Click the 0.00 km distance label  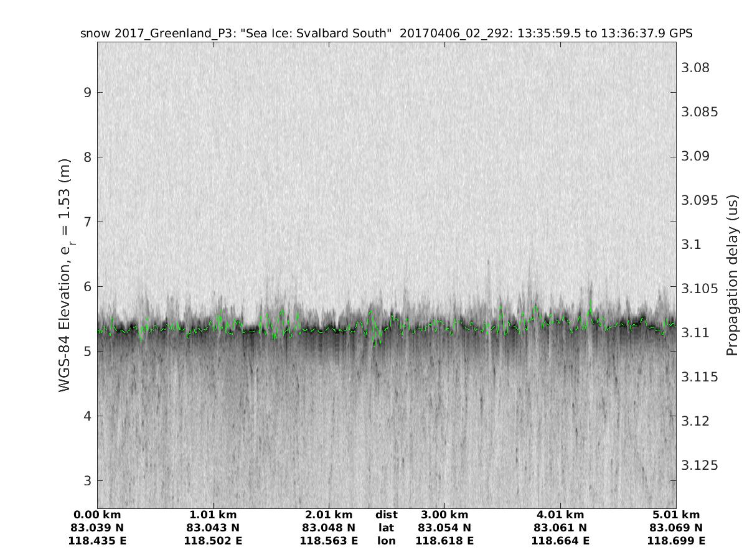[x=97, y=515]
